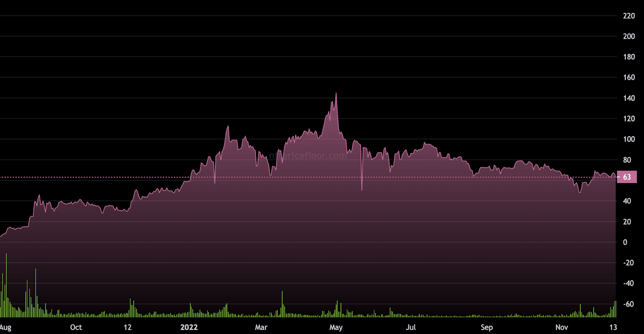This screenshot has height=334, width=644.
Task: Click the nftpricefloor.com watermark
Action: pos(308,156)
